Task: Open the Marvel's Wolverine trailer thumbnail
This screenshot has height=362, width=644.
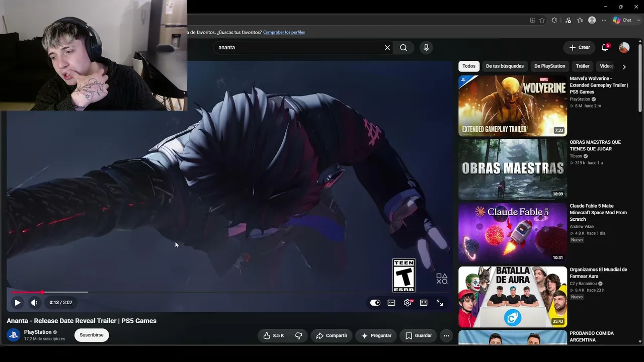Action: point(513,106)
